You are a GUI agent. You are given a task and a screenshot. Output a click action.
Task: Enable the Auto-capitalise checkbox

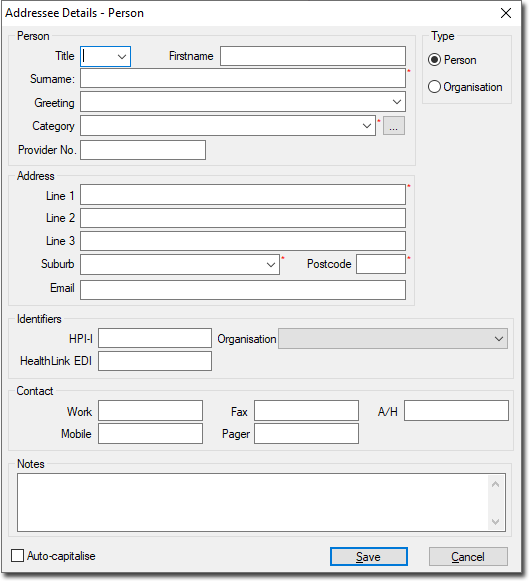point(17,556)
